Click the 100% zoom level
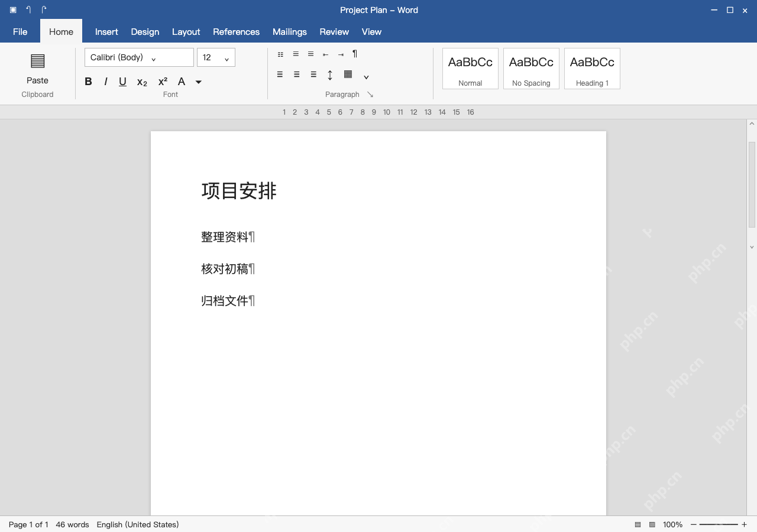 (672, 524)
